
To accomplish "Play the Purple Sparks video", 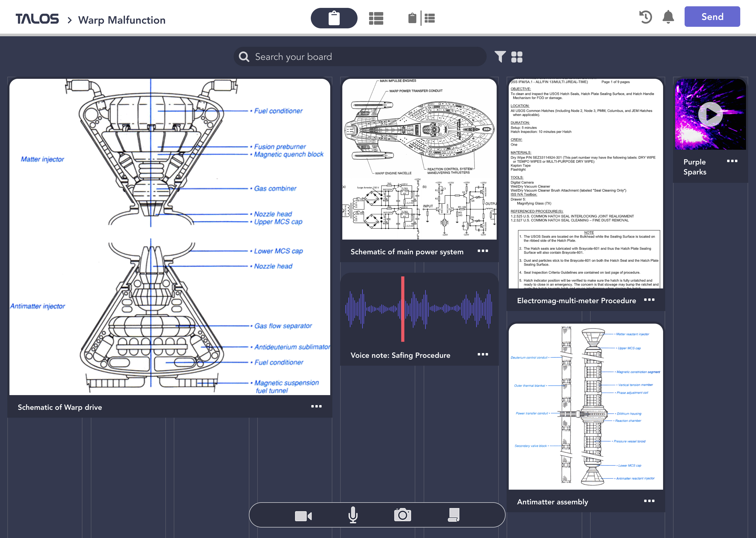I will point(710,114).
